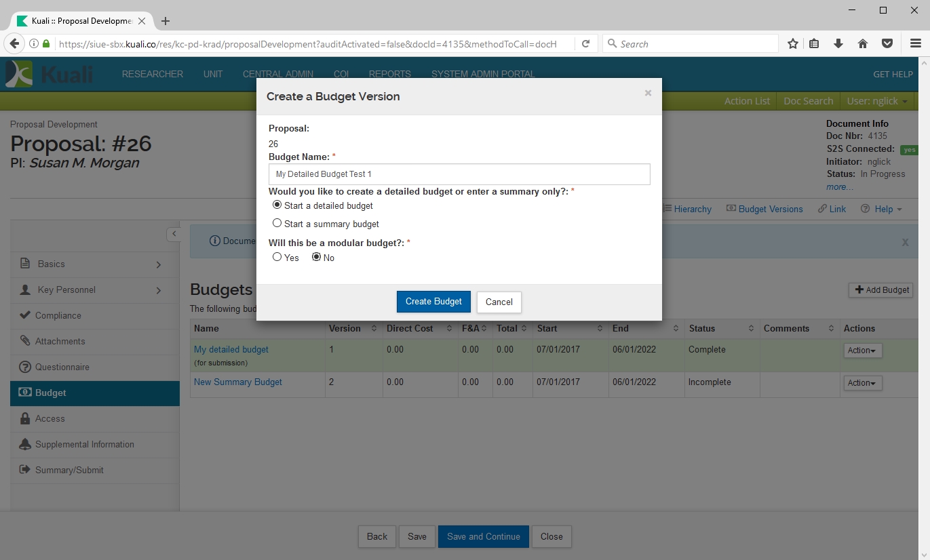Open the Firefox downloads arrow icon
Screen dimensions: 930x560
pyautogui.click(x=838, y=44)
